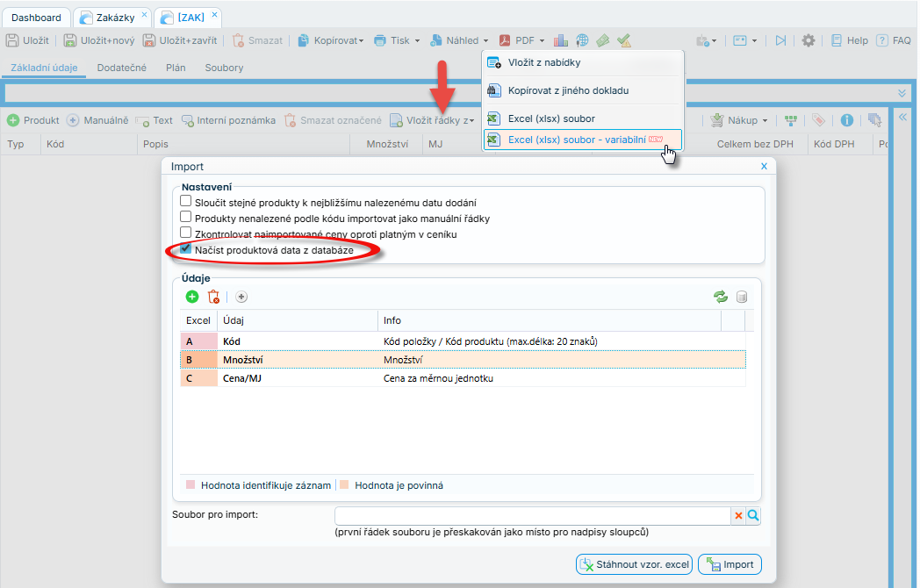920x588 pixels.
Task: Check Zkontrolovat naimportované ceny checkbox
Action: [186, 233]
